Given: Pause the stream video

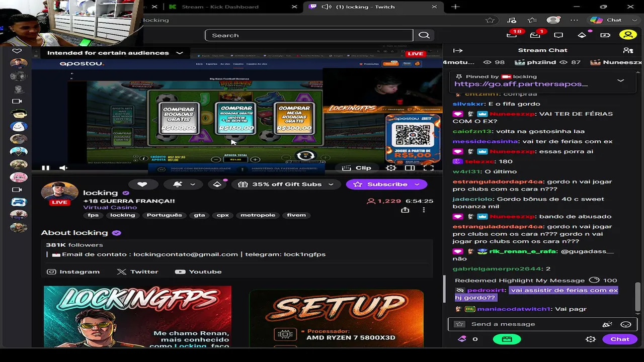Looking at the screenshot, I should (x=45, y=168).
